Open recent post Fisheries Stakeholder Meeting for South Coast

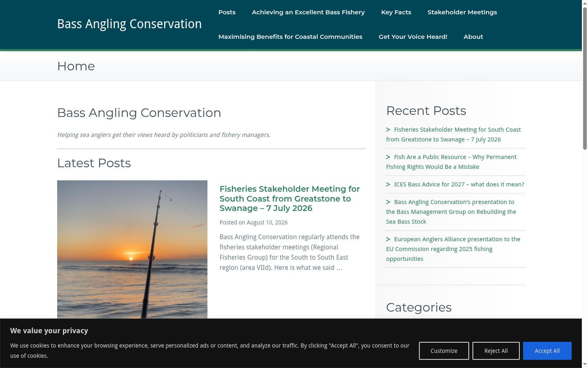(453, 135)
